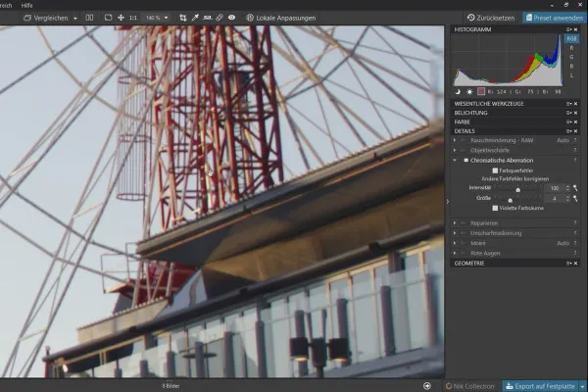Select G channel in histogram
The width and height of the screenshot is (588, 392).
pos(571,57)
